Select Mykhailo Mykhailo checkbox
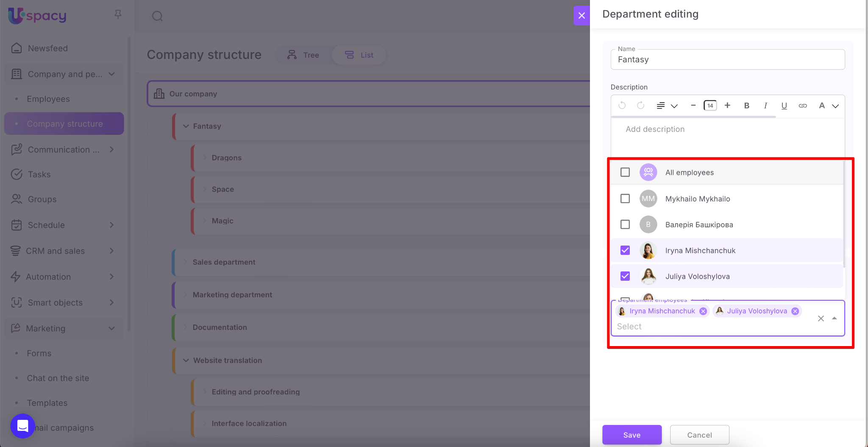Image resolution: width=868 pixels, height=447 pixels. (625, 198)
